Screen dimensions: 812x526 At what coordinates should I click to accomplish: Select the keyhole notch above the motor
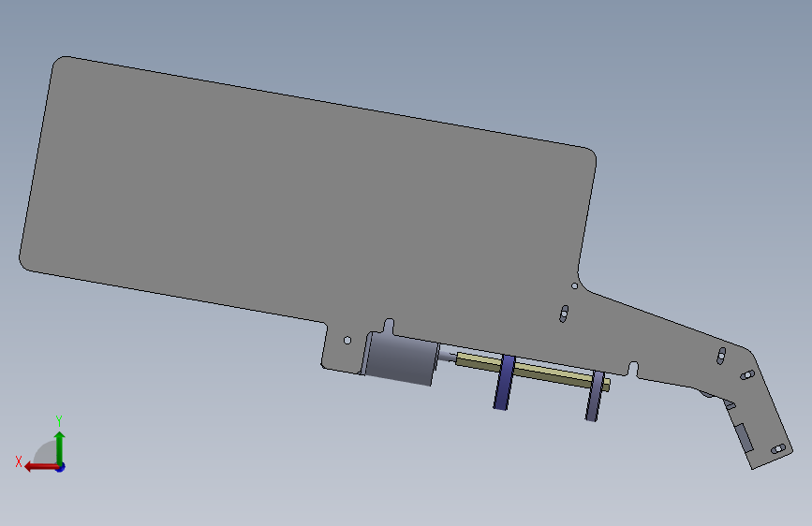389,326
